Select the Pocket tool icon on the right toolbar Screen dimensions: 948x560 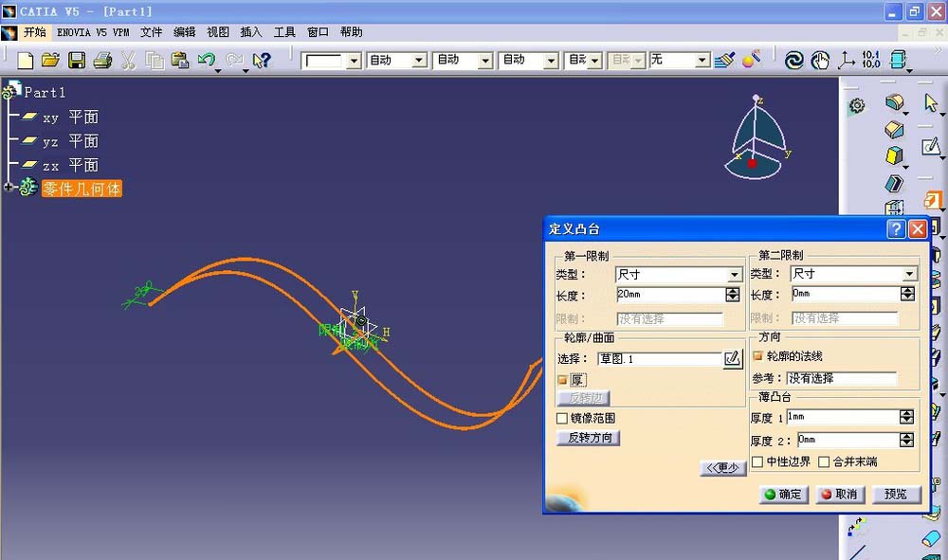894,129
